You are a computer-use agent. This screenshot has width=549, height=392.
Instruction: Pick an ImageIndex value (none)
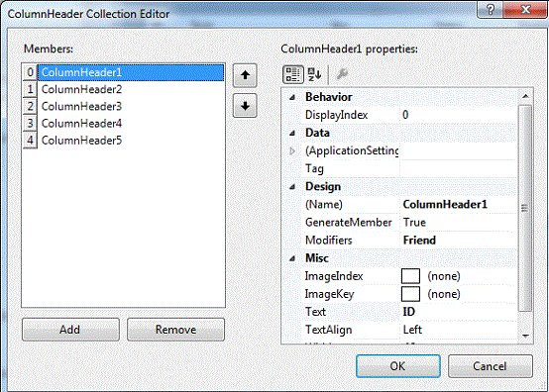(x=458, y=276)
